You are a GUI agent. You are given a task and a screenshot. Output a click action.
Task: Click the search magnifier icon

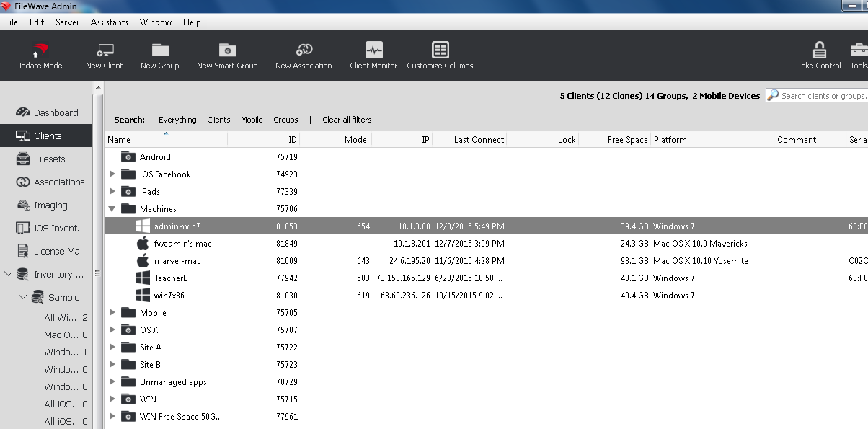point(773,95)
